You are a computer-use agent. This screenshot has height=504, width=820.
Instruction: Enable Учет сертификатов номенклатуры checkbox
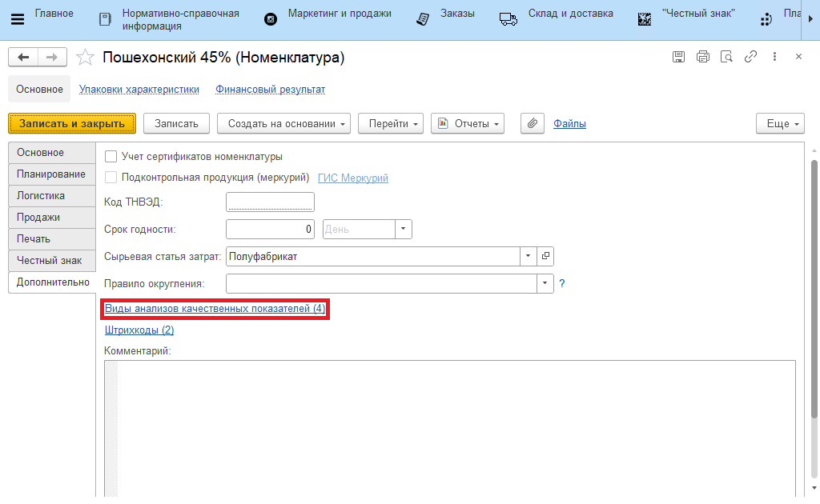[111, 157]
